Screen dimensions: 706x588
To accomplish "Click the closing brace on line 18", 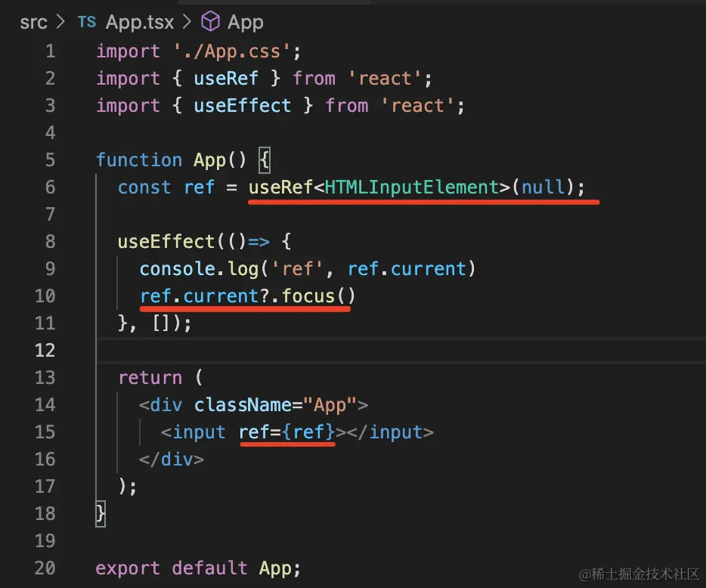I will 101,514.
